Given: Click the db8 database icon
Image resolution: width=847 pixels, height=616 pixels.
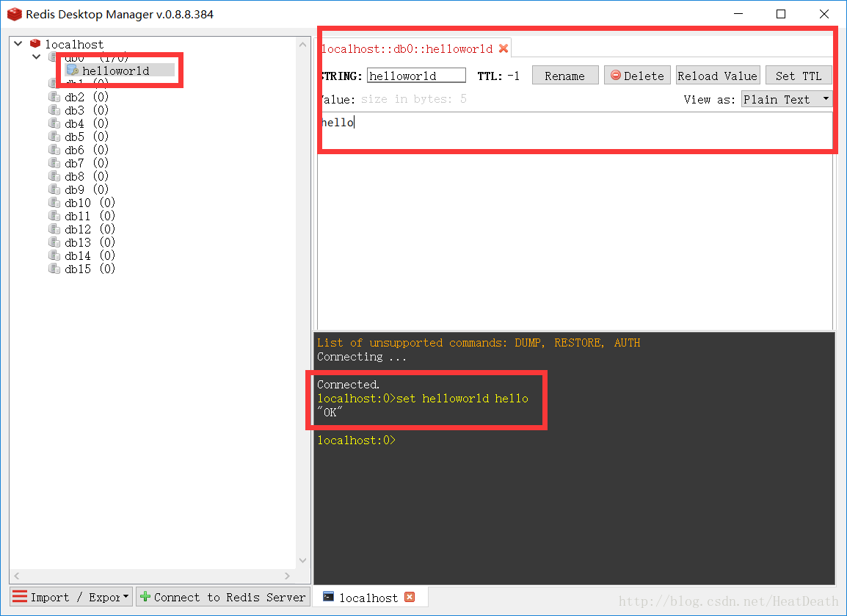Looking at the screenshot, I should click(54, 176).
